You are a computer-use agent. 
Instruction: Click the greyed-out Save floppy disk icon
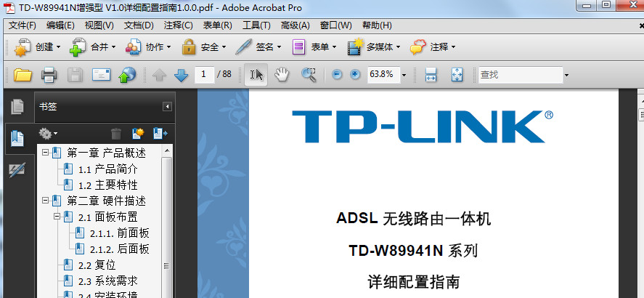pyautogui.click(x=75, y=74)
